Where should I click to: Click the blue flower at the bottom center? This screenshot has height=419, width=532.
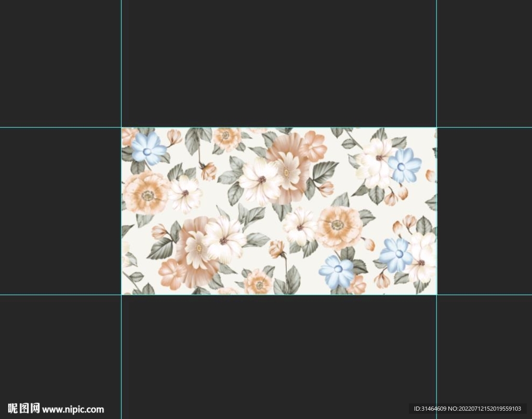pyautogui.click(x=337, y=270)
